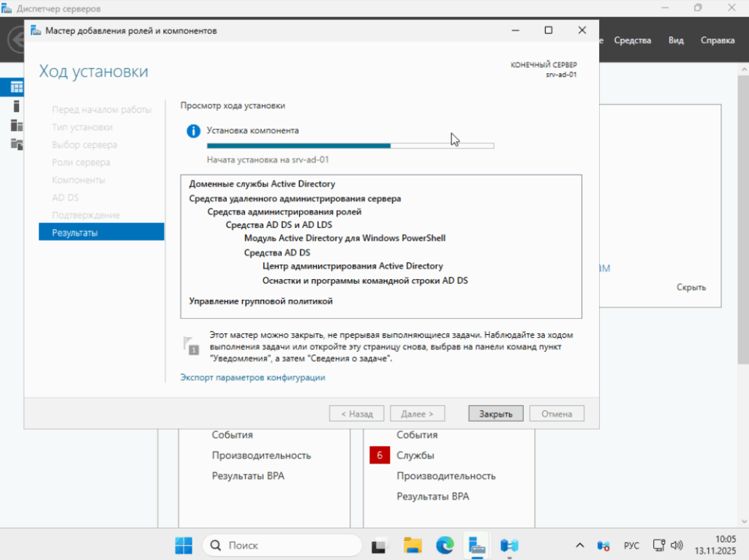Go to Подтверждение step

click(x=86, y=216)
